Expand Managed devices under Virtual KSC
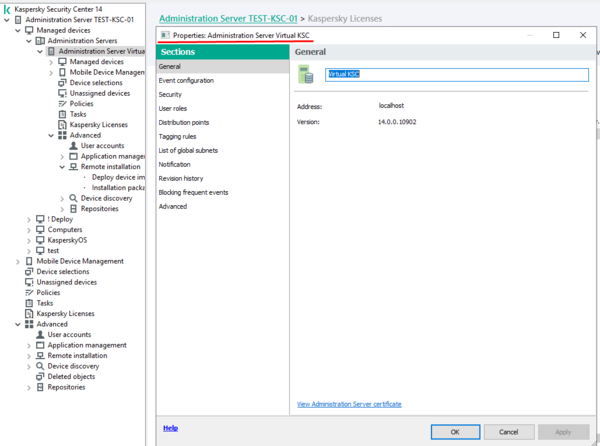This screenshot has height=446, width=600. click(x=51, y=62)
